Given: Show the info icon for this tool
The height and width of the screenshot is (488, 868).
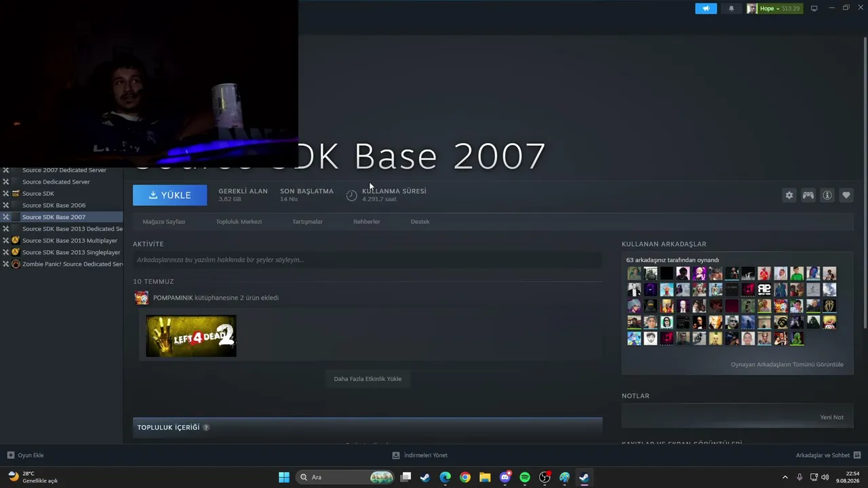Looking at the screenshot, I should (x=827, y=195).
